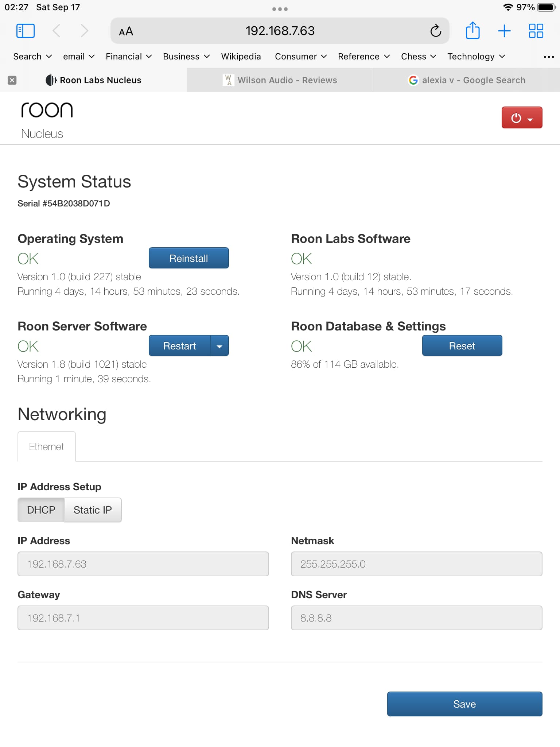This screenshot has width=560, height=747.
Task: Expand the email bookmarks folder
Action: [x=79, y=57]
